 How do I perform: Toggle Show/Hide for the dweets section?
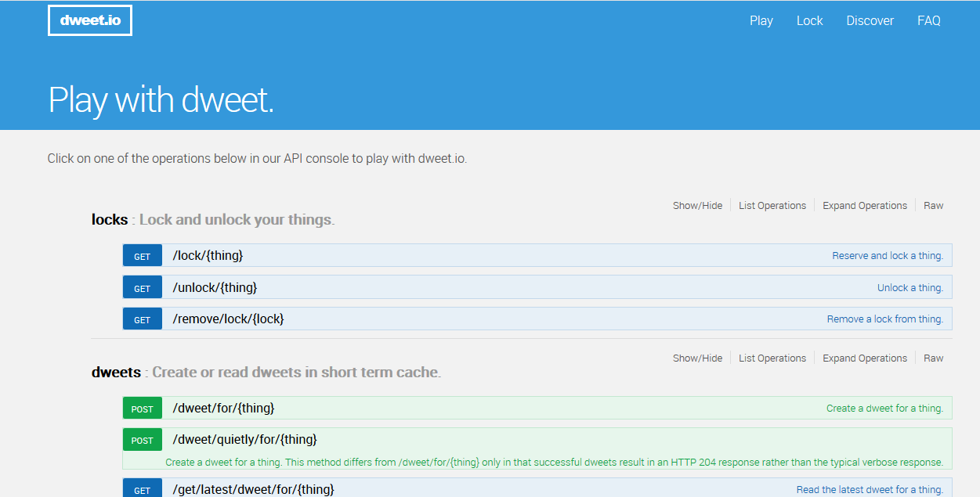(697, 358)
